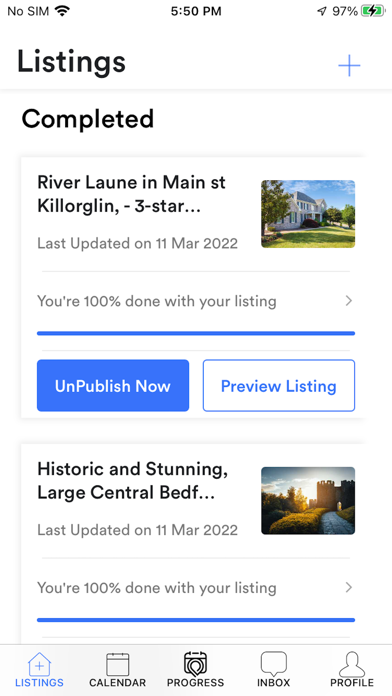Tap River Laune blue progress bar
The width and height of the screenshot is (392, 696).
[x=196, y=333]
